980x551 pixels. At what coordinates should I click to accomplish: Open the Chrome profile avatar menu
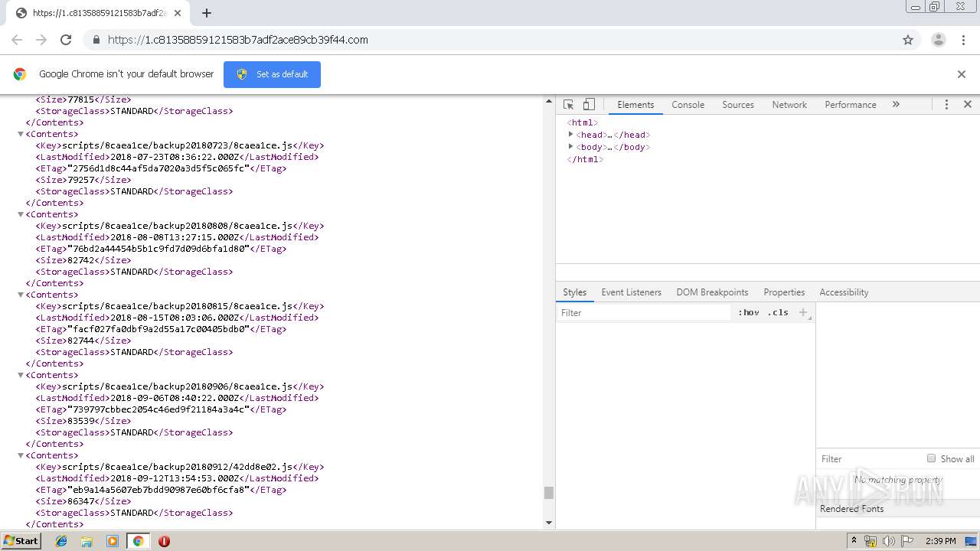pos(939,40)
